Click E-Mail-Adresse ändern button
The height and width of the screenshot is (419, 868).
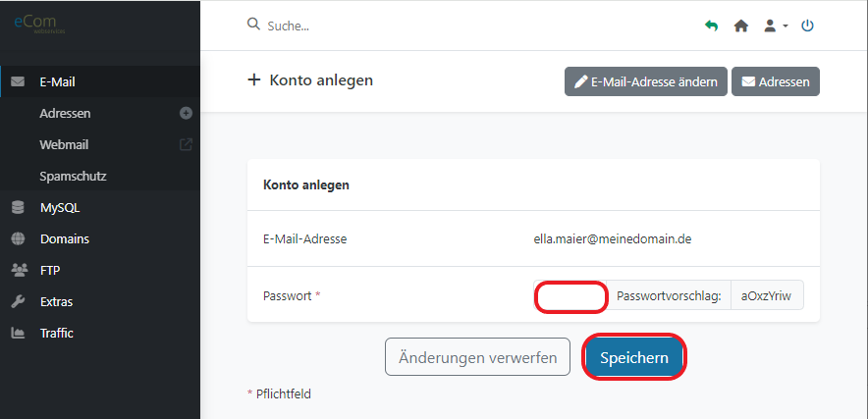coord(645,81)
